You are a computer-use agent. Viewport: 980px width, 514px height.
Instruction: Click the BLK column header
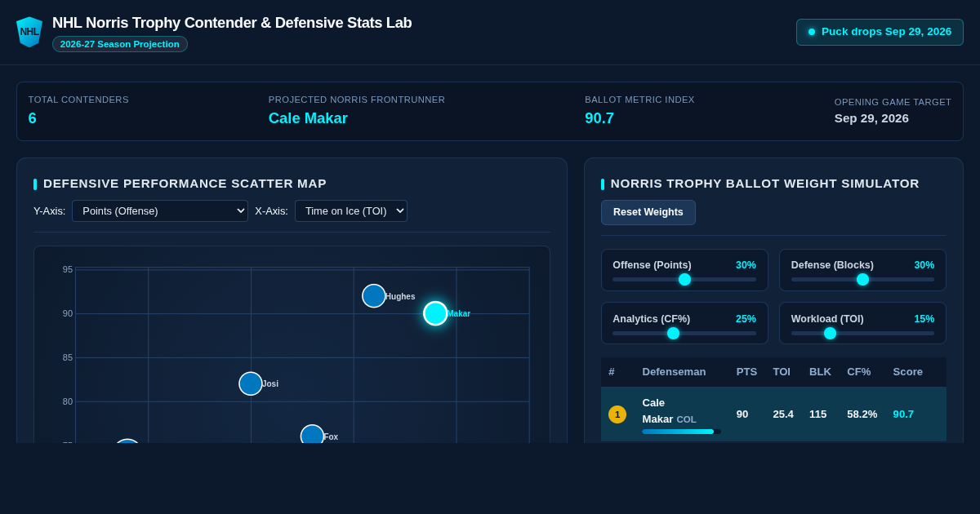(x=820, y=372)
